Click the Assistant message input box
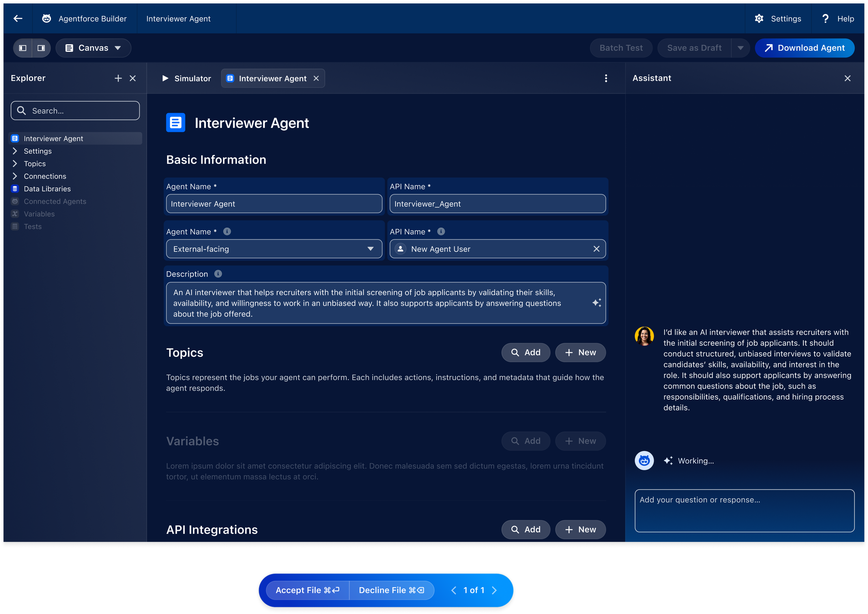 (x=744, y=511)
